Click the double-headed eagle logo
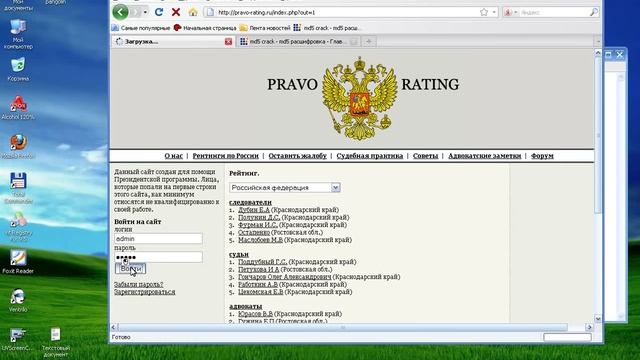This screenshot has height=360, width=640. [360, 98]
